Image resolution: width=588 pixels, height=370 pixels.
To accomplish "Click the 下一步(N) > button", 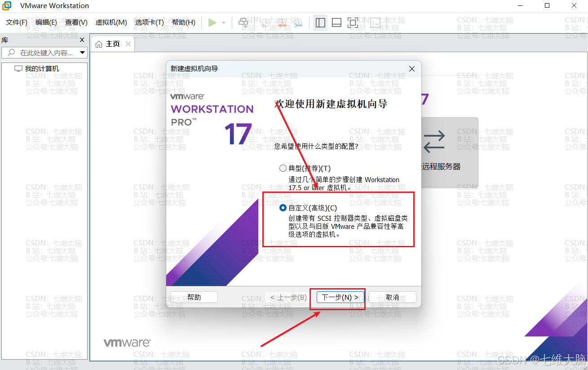I will pos(340,297).
